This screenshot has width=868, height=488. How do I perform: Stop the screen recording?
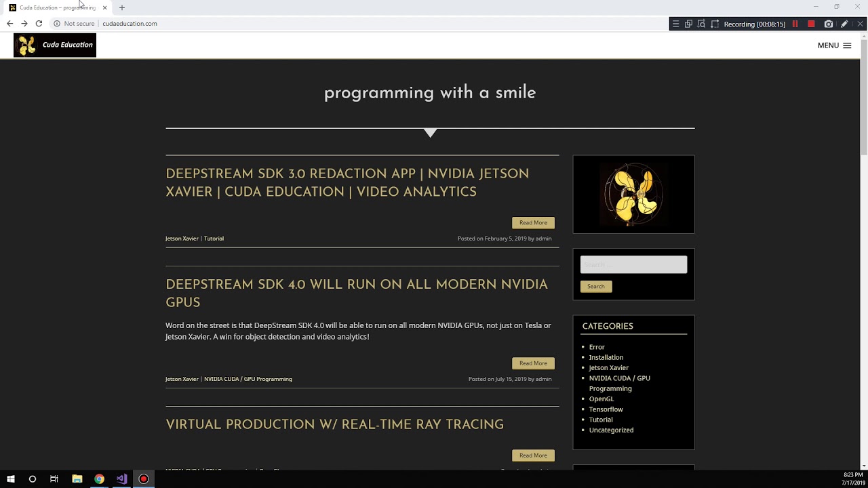[x=811, y=24]
